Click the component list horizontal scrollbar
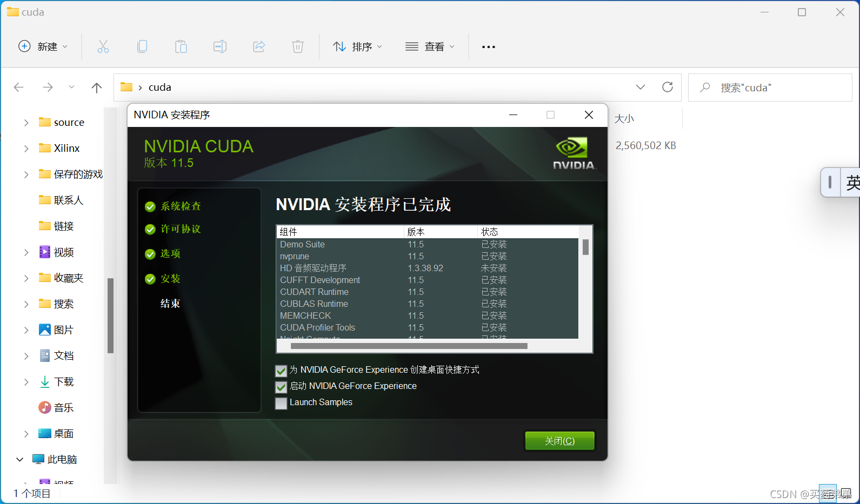Image resolution: width=860 pixels, height=504 pixels. coord(409,346)
